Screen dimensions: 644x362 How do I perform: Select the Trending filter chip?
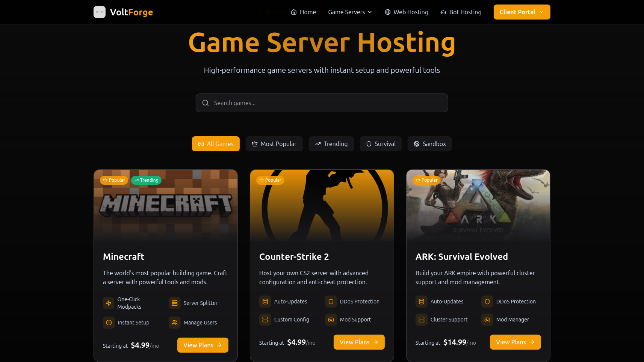click(x=331, y=144)
